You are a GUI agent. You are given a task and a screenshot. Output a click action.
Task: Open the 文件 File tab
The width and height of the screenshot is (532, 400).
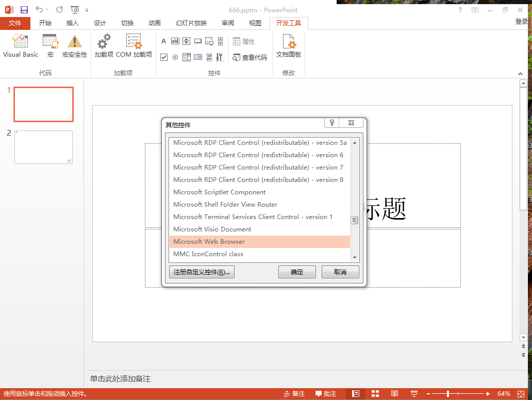(x=15, y=23)
